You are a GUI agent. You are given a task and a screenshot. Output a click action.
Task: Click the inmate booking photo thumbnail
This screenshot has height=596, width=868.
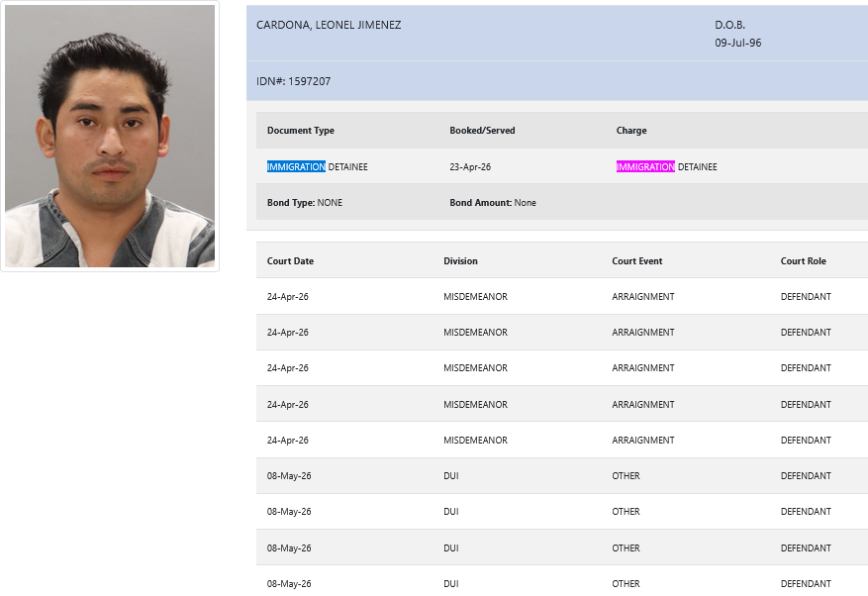[110, 137]
